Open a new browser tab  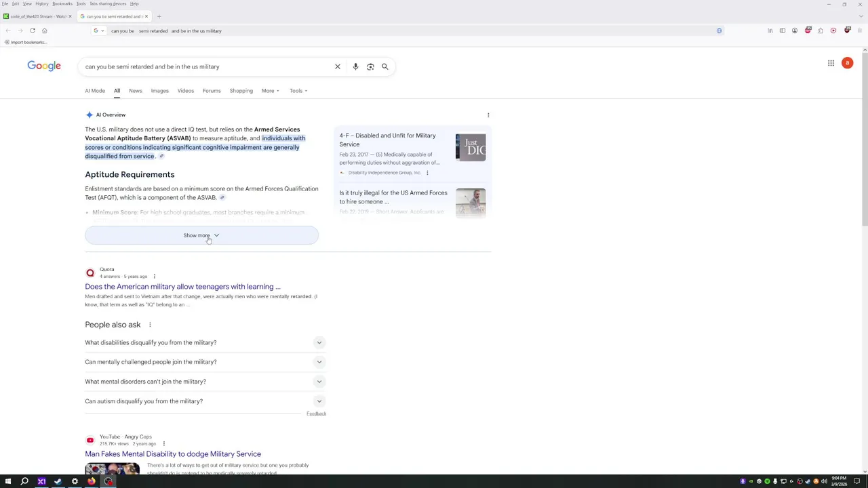tap(159, 16)
